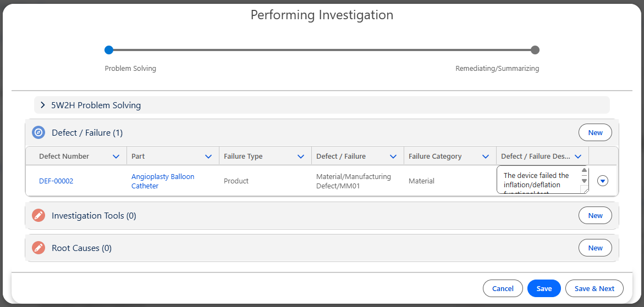Click the Defect / Failure compass icon

(38, 132)
